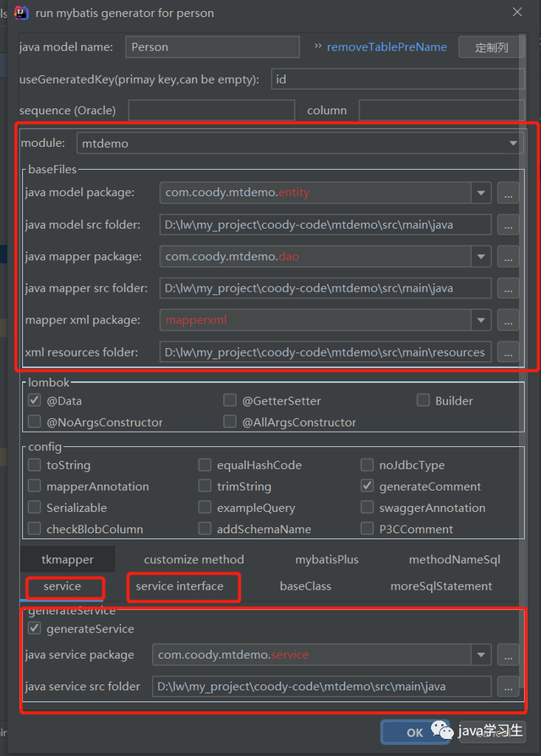Image resolution: width=541 pixels, height=756 pixels.
Task: Check the equalHashCode option
Action: (x=205, y=465)
